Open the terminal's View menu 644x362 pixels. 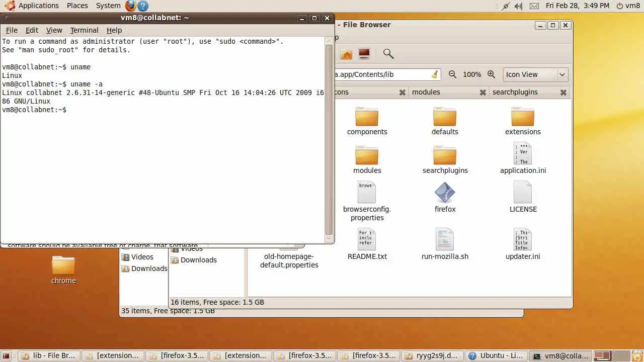pyautogui.click(x=54, y=30)
